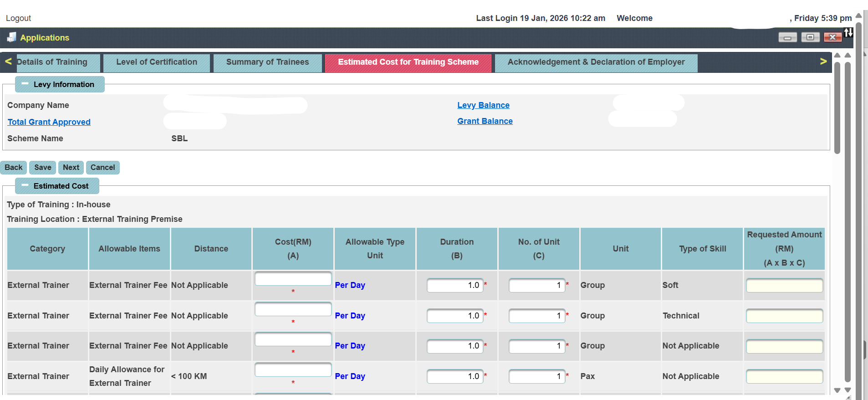This screenshot has width=868, height=400.
Task: Click Logout at the top left
Action: click(x=18, y=18)
